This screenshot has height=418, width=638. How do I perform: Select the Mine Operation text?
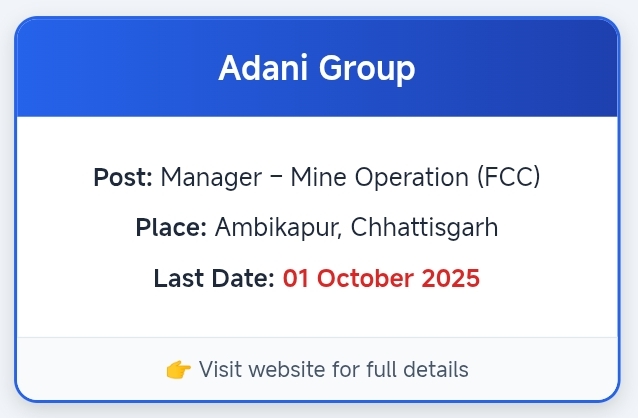pos(380,178)
